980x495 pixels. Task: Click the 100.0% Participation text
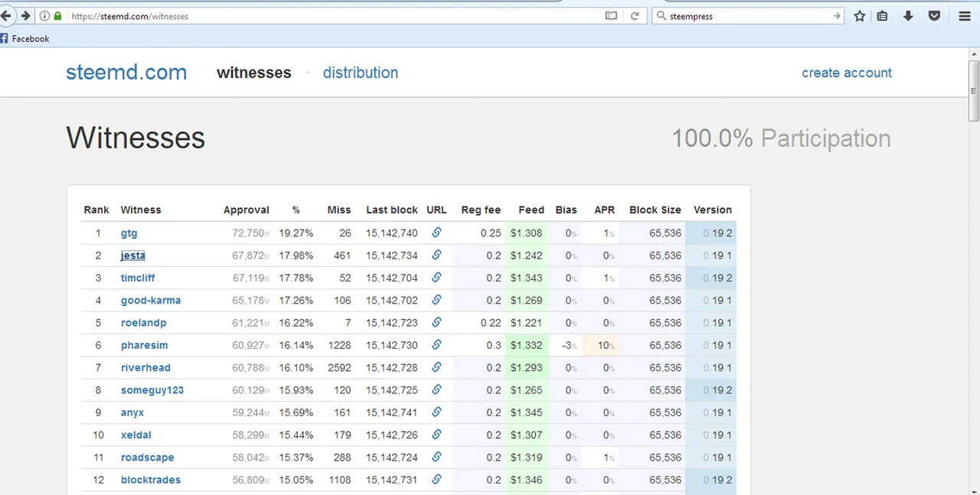coord(782,138)
